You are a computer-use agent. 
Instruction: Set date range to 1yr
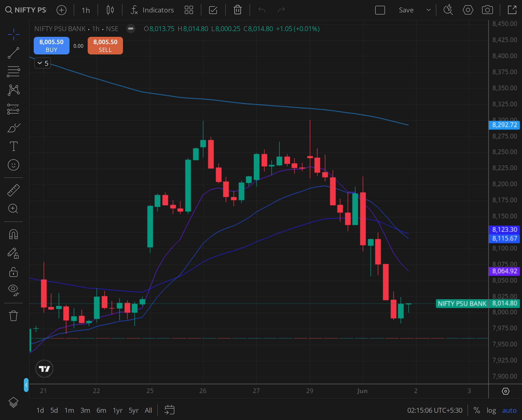pos(118,410)
